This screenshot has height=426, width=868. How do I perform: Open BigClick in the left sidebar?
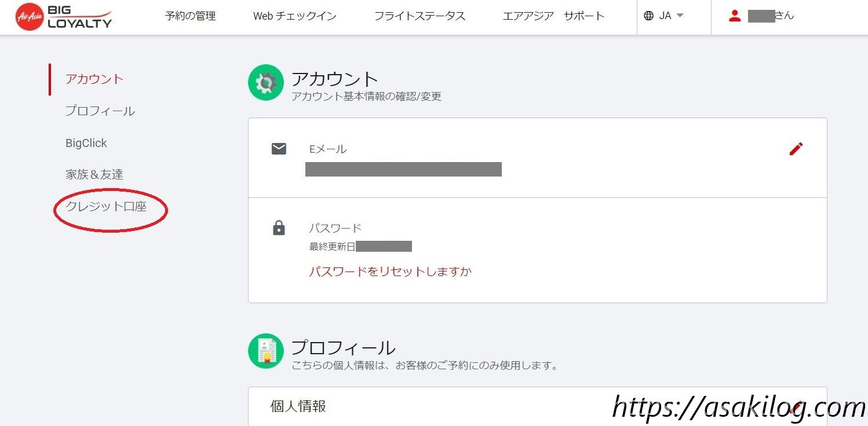(86, 143)
